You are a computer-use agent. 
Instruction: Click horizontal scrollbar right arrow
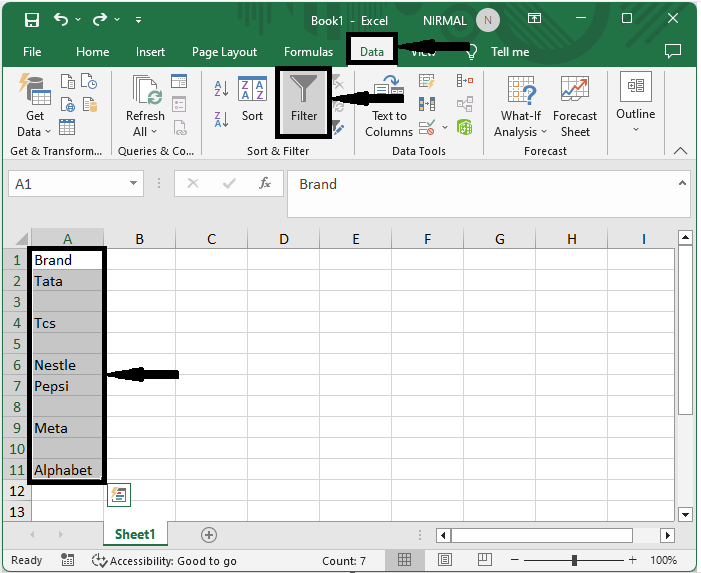[667, 535]
